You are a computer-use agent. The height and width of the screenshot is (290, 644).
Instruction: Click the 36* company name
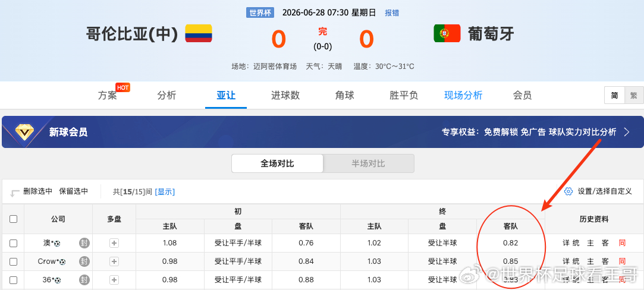click(52, 280)
